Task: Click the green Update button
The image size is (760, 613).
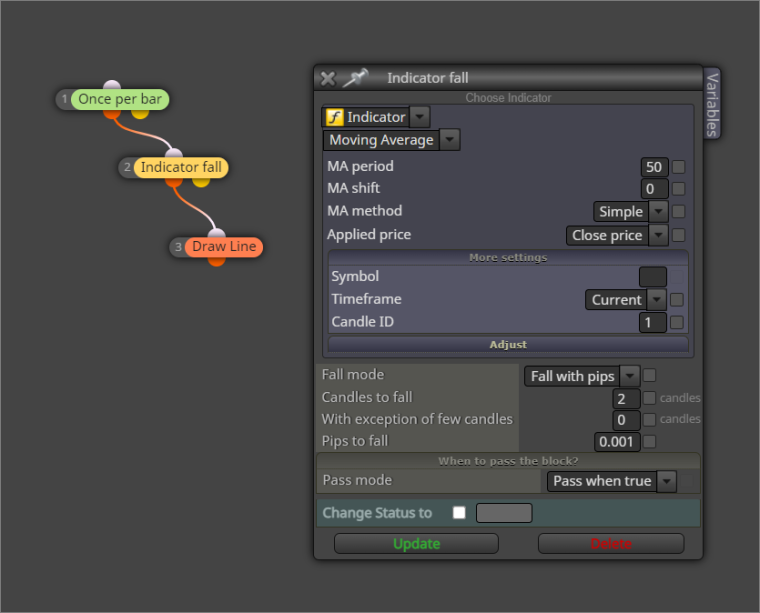Action: click(x=416, y=544)
